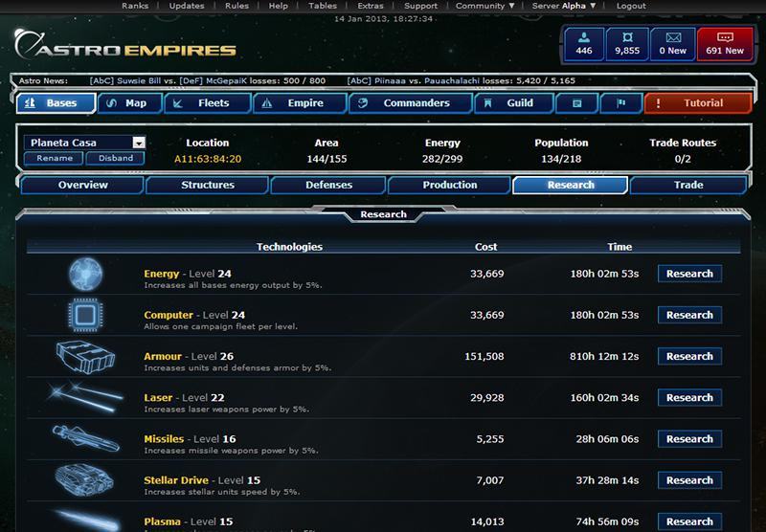Start the Tutorial

[698, 103]
